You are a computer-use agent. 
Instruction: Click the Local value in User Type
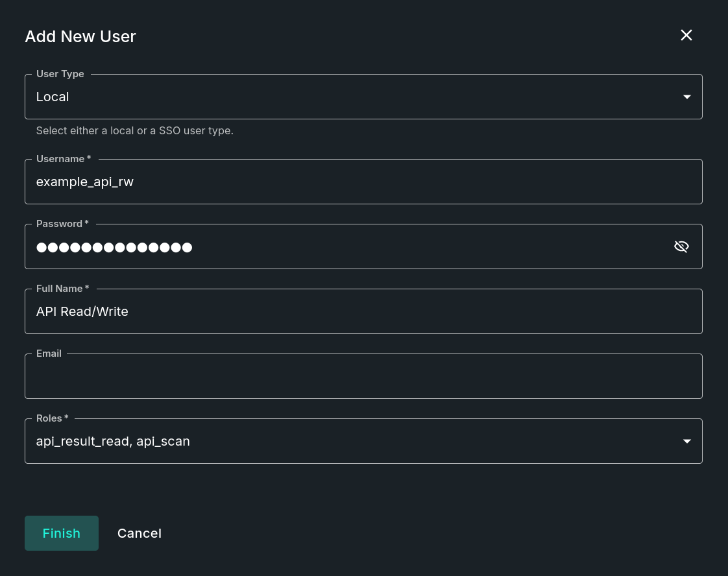coord(53,97)
